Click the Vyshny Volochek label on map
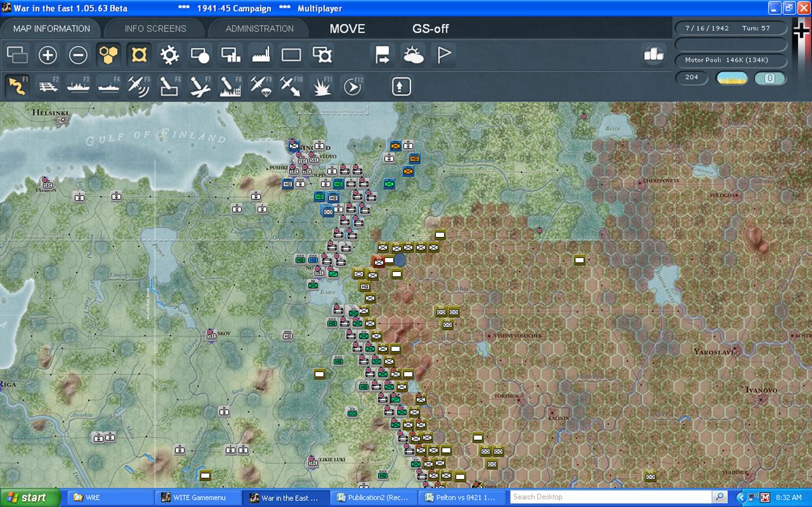The image size is (812, 507). click(519, 336)
